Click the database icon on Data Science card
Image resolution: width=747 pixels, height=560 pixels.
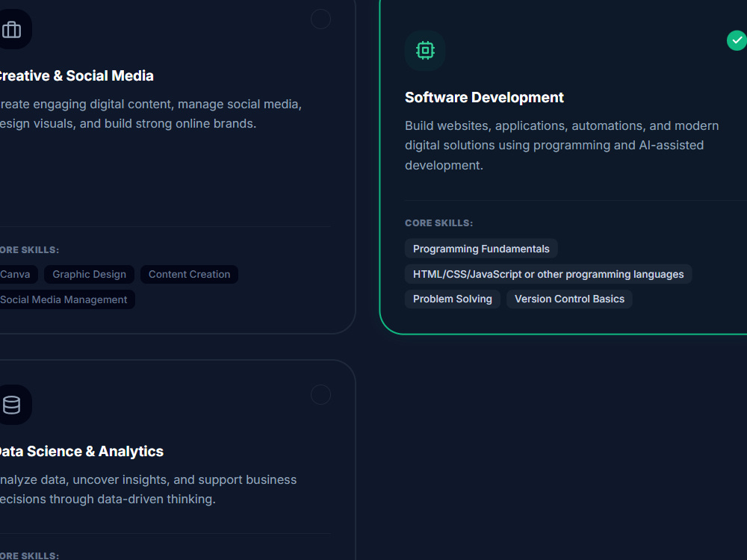tap(11, 405)
